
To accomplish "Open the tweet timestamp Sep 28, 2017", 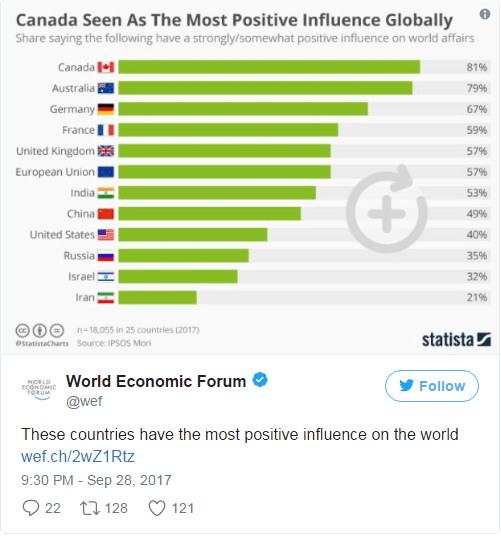I will (x=96, y=480).
